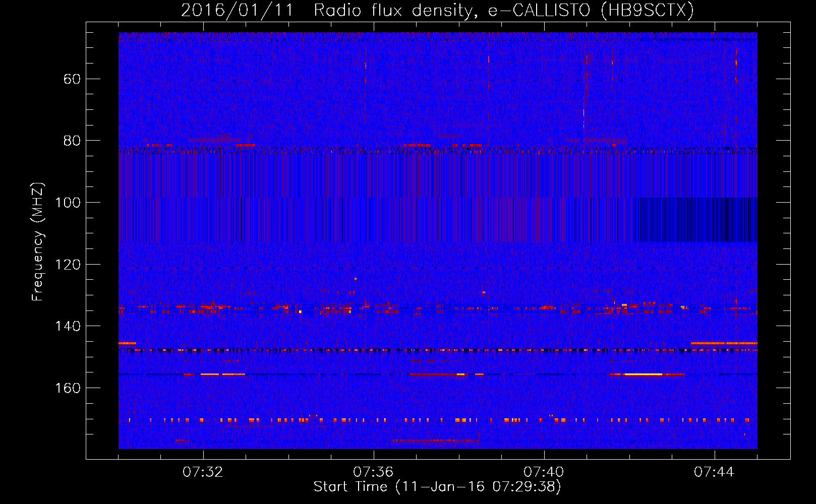
Task: Click the 100 frequency tick label
Action: pos(68,203)
